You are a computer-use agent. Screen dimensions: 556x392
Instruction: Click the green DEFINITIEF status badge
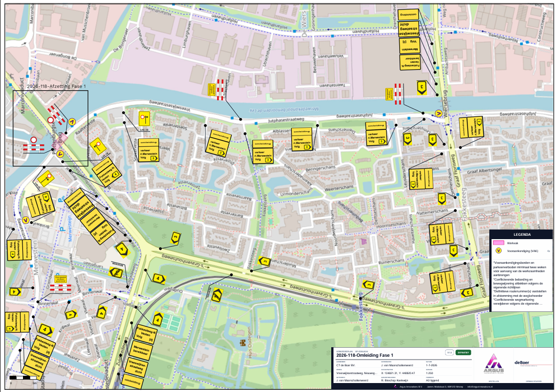(x=463, y=353)
